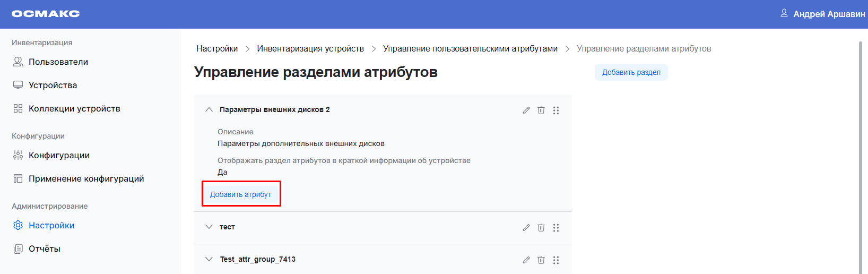Click the 'Добавить атрибут' link
This screenshot has height=274, width=868.
[240, 194]
